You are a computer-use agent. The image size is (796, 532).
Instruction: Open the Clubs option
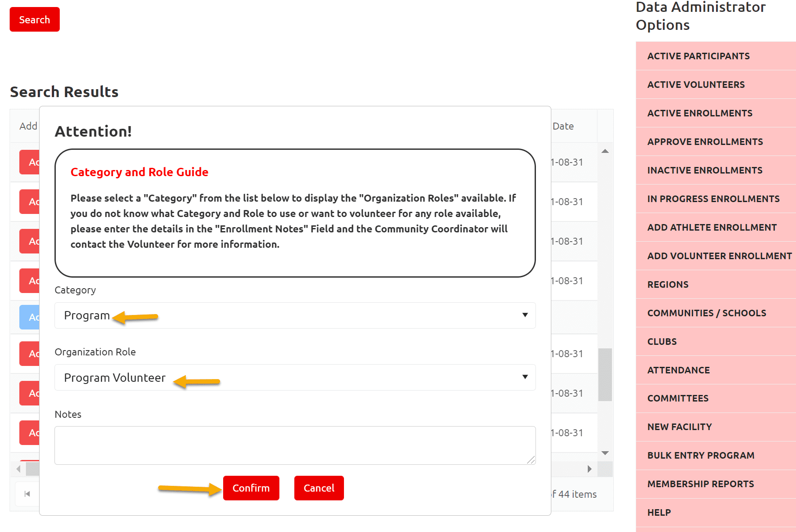716,341
